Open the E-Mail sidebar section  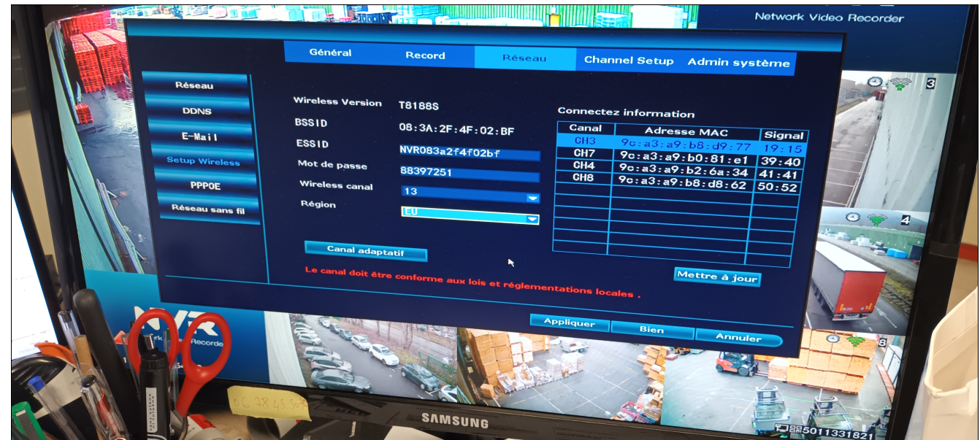(x=199, y=136)
